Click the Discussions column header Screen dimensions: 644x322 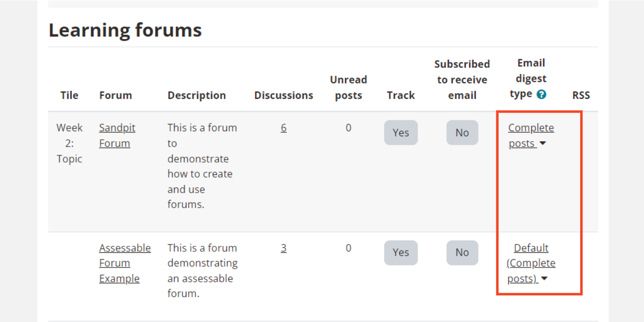coord(283,95)
